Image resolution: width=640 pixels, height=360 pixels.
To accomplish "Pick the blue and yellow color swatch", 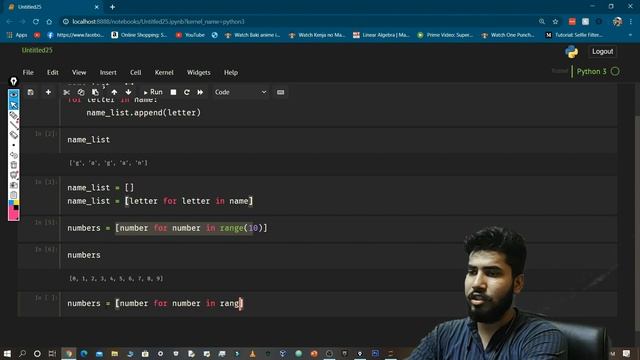I will (x=13, y=202).
